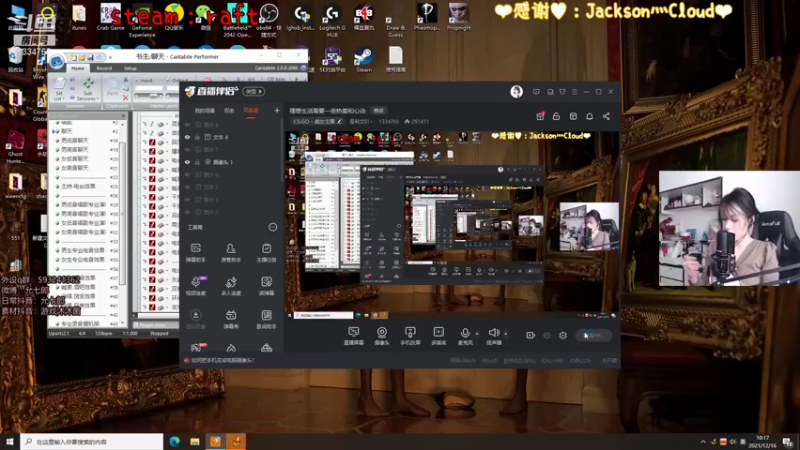Click the share icon above the preview

[x=606, y=116]
